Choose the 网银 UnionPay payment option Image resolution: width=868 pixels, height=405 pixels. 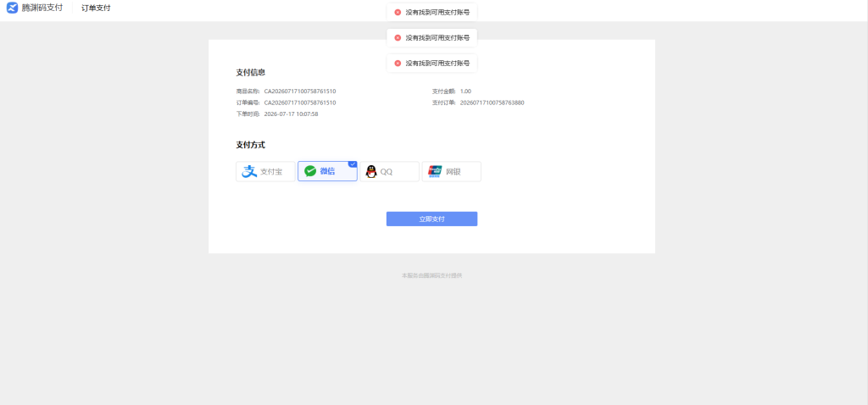452,171
